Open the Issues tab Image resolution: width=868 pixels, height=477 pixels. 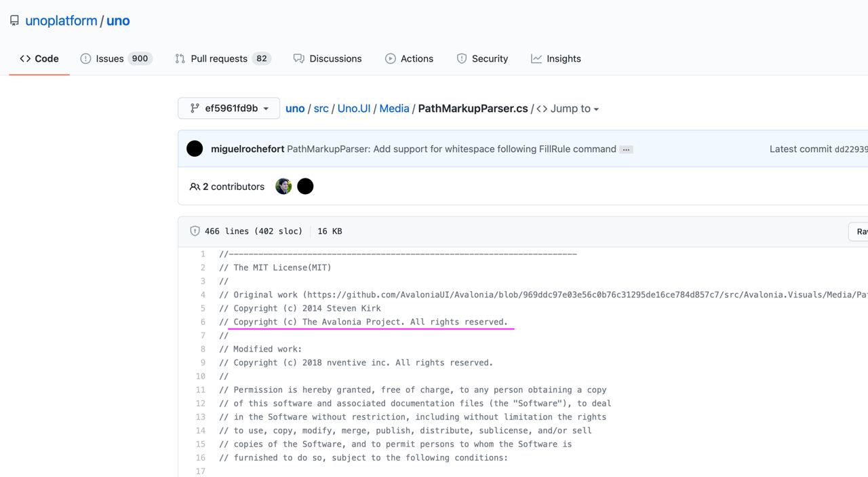[116, 58]
